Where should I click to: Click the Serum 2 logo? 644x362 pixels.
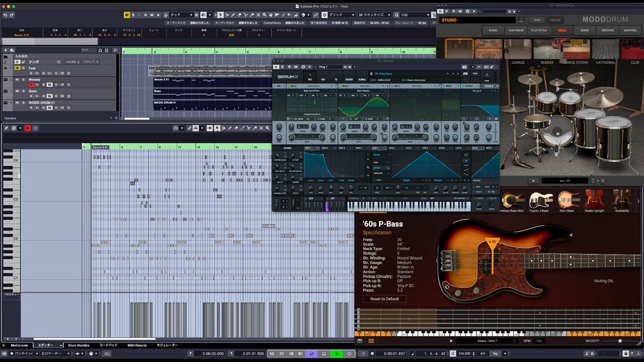click(288, 78)
